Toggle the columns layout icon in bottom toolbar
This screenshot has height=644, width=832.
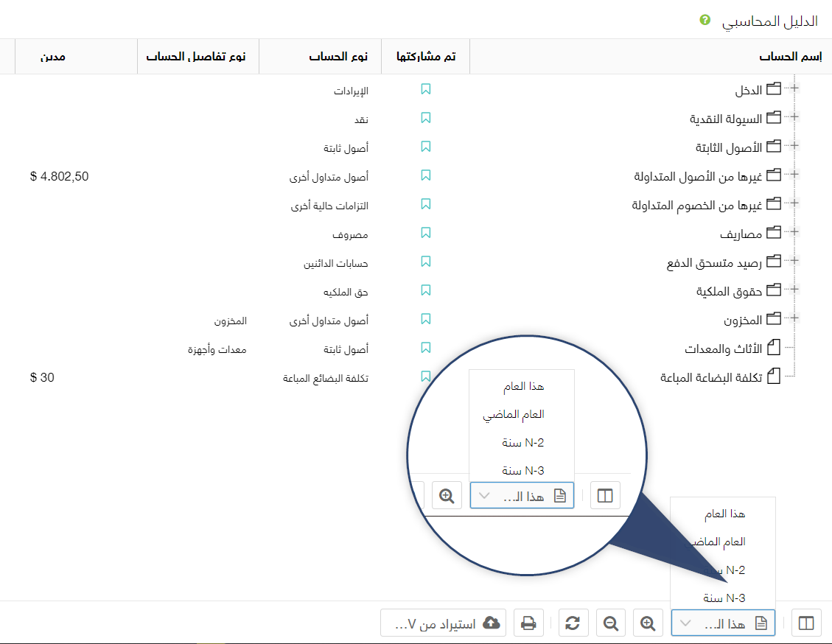coord(806,623)
